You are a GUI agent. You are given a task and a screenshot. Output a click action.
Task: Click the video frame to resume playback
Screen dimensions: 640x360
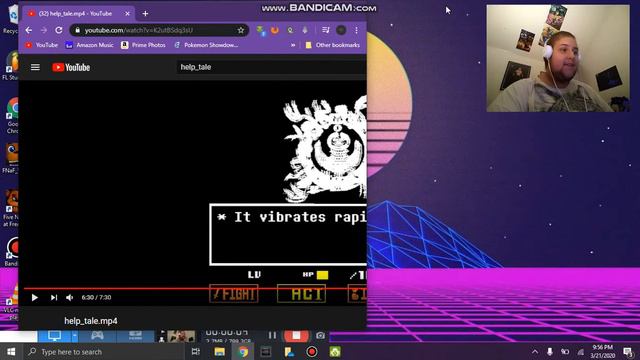193,184
